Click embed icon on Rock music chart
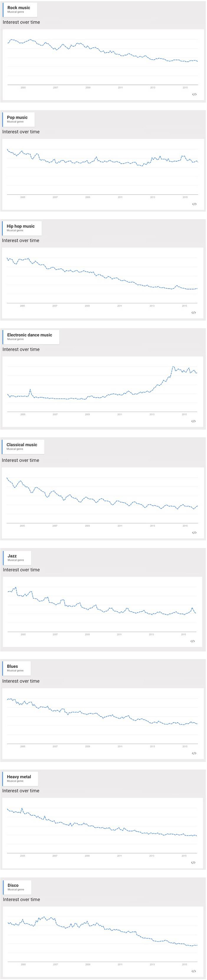Screen dimensions: 207x980 pyautogui.click(x=194, y=95)
